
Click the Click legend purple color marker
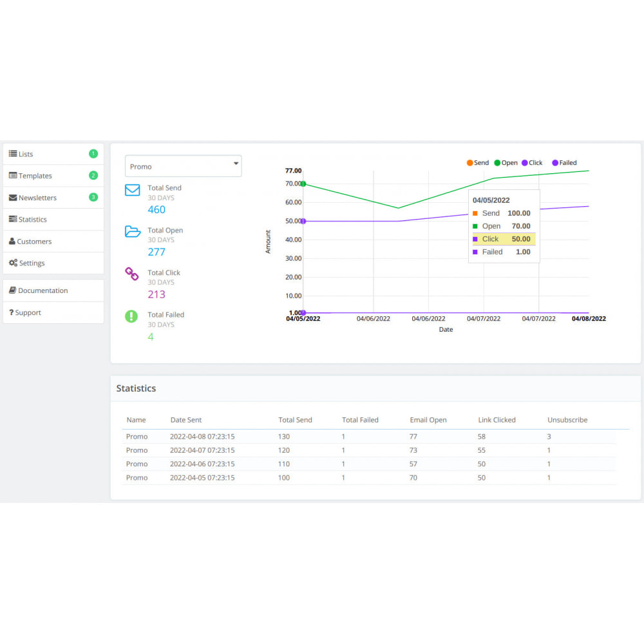pyautogui.click(x=525, y=163)
